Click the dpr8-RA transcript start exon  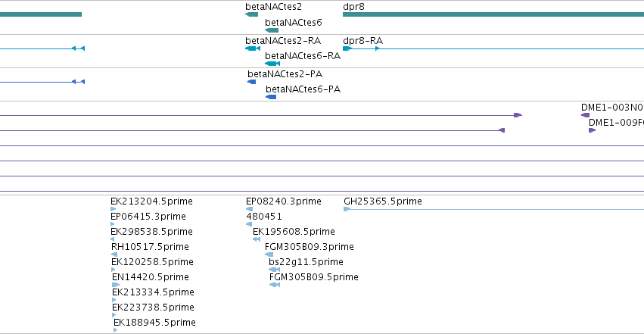347,48
